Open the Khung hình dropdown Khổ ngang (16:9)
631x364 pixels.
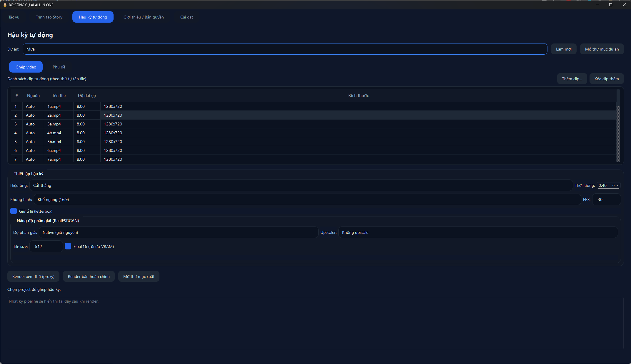307,199
